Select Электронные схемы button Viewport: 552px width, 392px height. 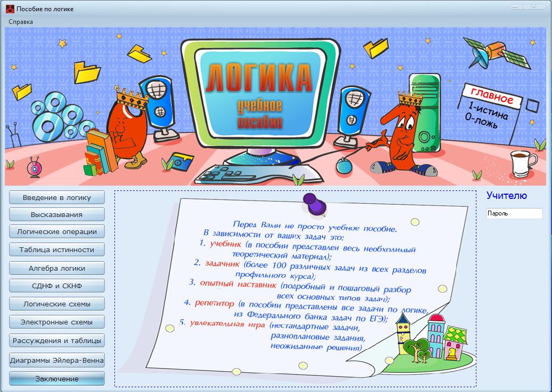click(x=56, y=322)
